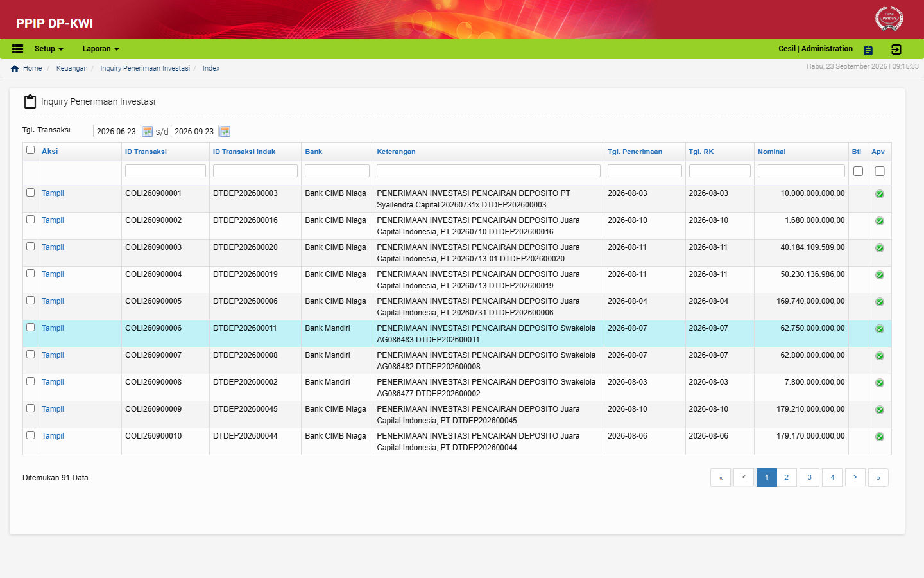Jump to the last page of results
This screenshot has width=924, height=578.
click(878, 477)
